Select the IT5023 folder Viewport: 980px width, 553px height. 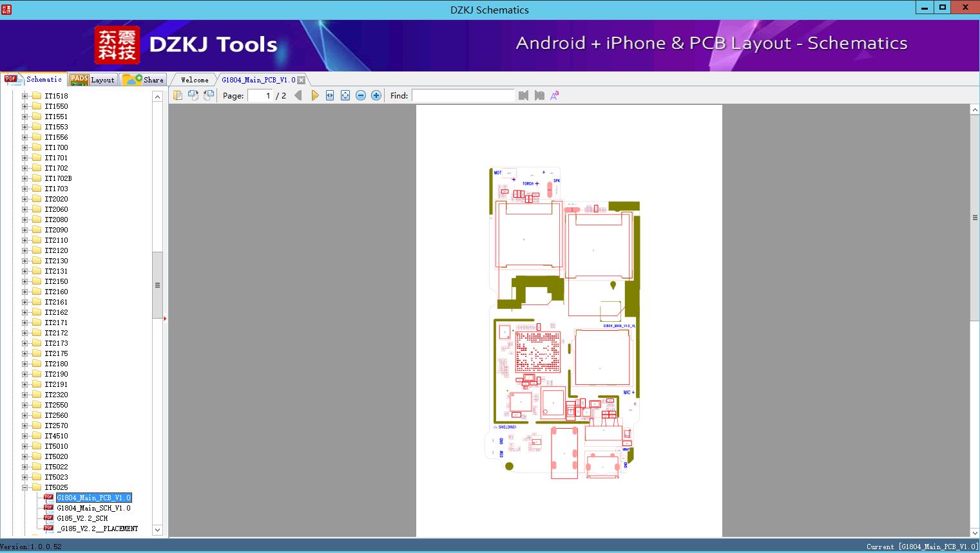point(56,477)
